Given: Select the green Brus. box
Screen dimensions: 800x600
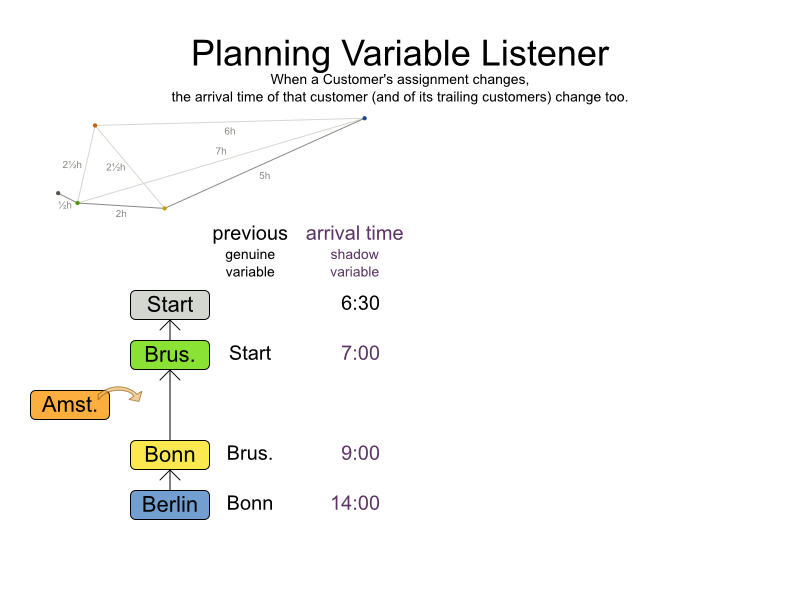Looking at the screenshot, I should click(x=170, y=354).
